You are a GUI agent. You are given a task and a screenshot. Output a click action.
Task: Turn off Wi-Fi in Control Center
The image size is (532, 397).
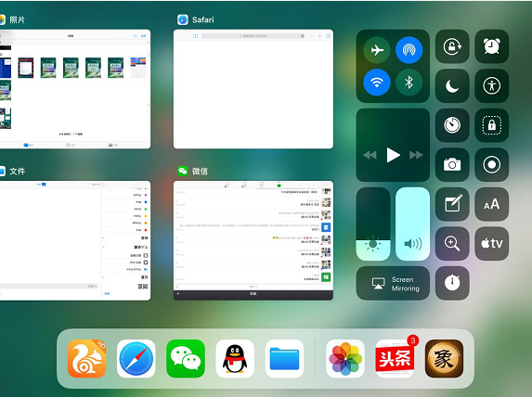[377, 83]
